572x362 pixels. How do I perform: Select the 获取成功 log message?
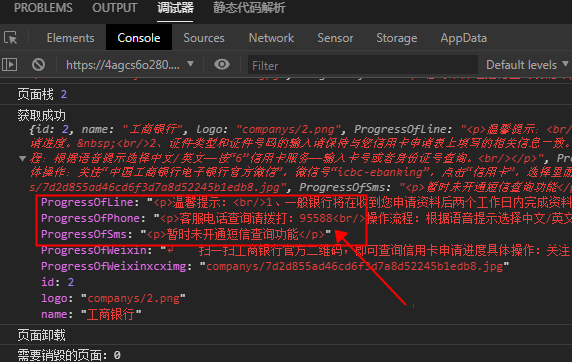41,115
